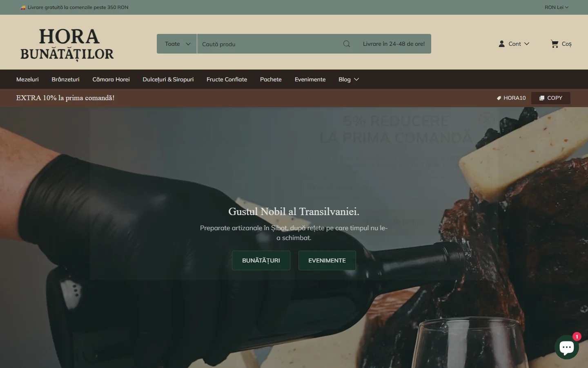
Task: Go to Cămara Horei category
Action: (x=111, y=79)
